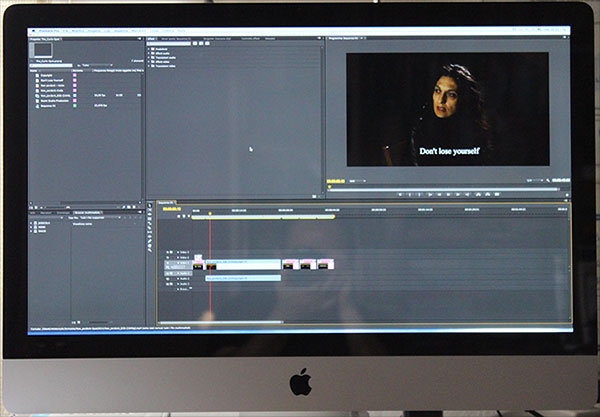Expand the Presets folder in Effects panel
Image resolution: width=600 pixels, height=417 pixels.
point(148,49)
